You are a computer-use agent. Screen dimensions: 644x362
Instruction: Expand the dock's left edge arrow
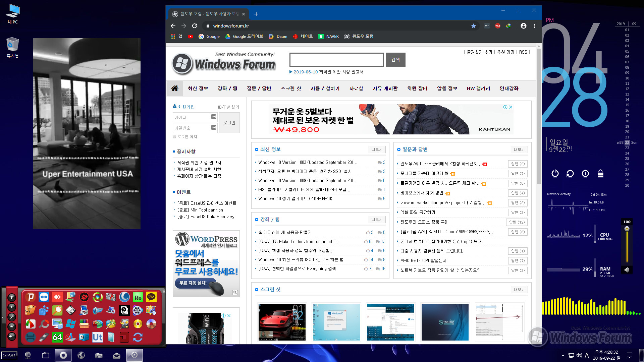click(2, 317)
